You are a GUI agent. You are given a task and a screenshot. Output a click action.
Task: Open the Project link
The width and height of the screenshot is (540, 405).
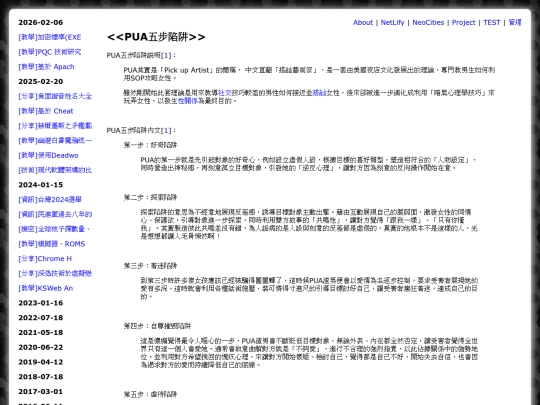[x=463, y=22]
